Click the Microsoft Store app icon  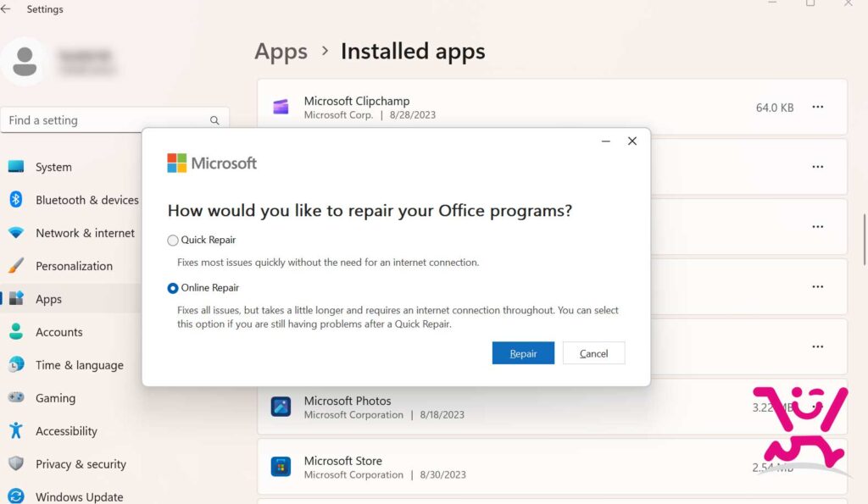(x=281, y=467)
